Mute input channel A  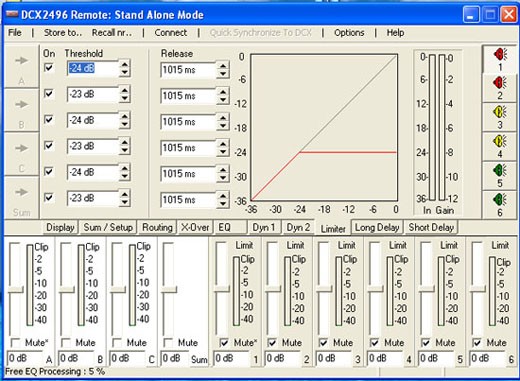tap(15, 342)
